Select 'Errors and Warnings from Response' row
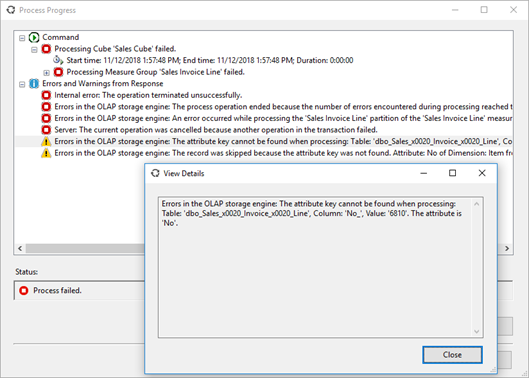The height and width of the screenshot is (378, 529). pyautogui.click(x=103, y=83)
